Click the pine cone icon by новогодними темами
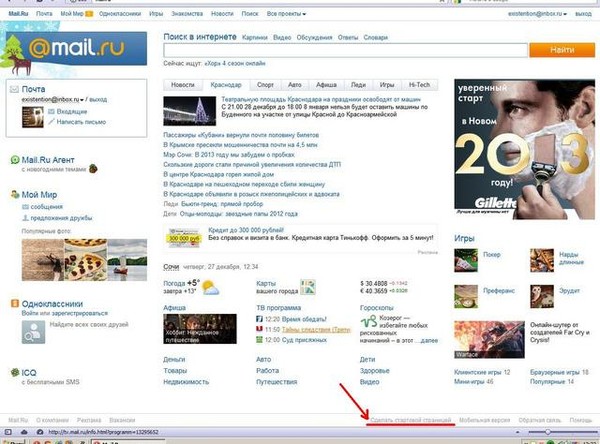This screenshot has width=600, height=444. click(93, 168)
